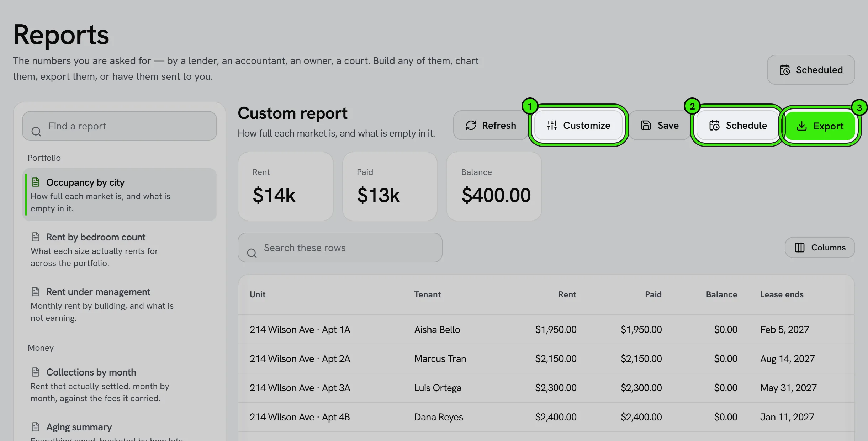The height and width of the screenshot is (441, 868).
Task: Click the document icon beside Rent by bedroom count
Action: (x=36, y=237)
